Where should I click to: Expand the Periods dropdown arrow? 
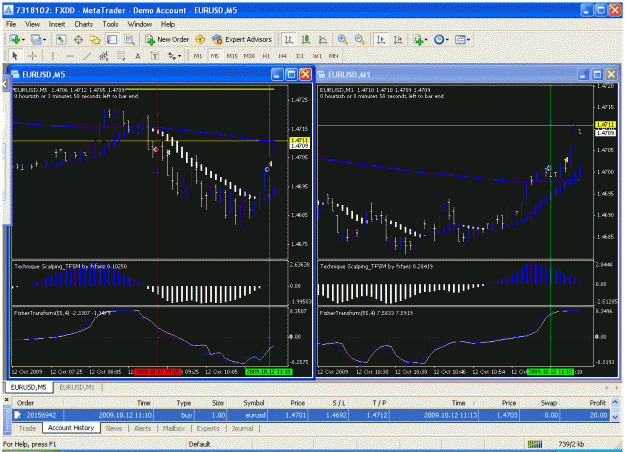click(447, 40)
